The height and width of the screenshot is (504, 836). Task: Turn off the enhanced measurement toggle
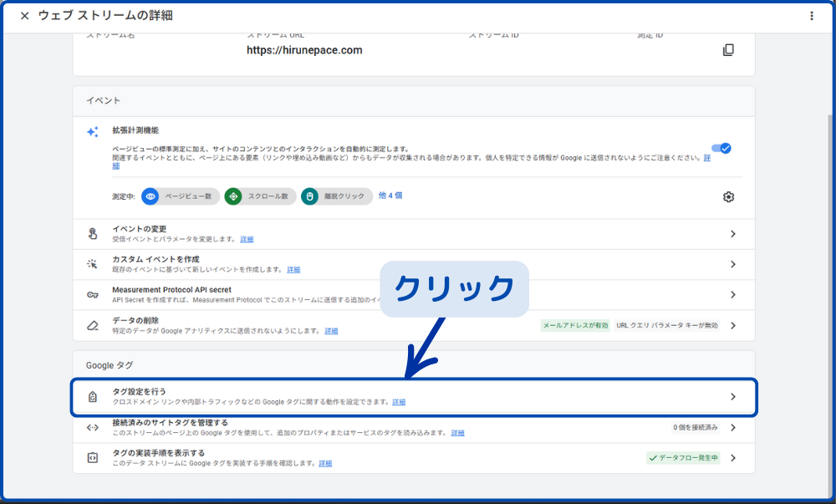click(721, 148)
